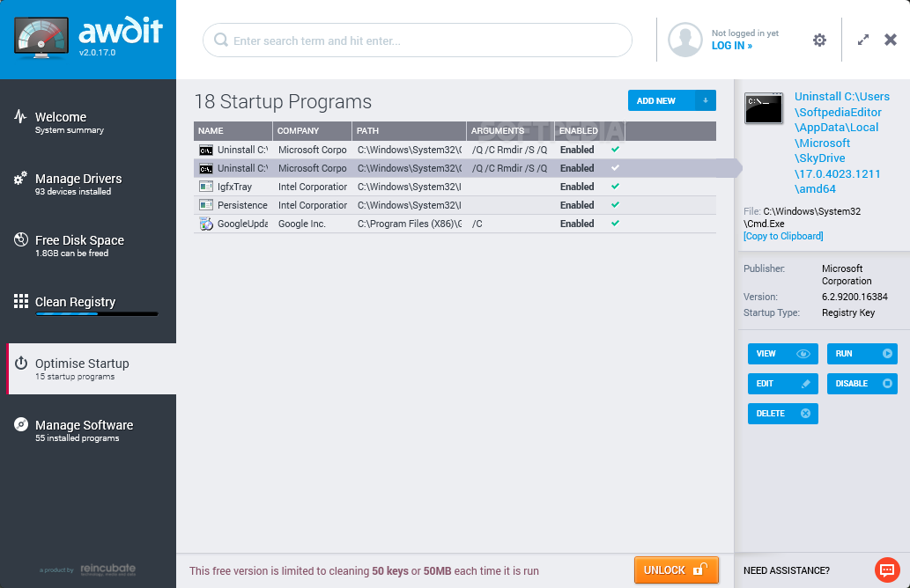Expand the ADD NEW dropdown arrow
Image resolution: width=910 pixels, height=588 pixels.
pos(705,100)
